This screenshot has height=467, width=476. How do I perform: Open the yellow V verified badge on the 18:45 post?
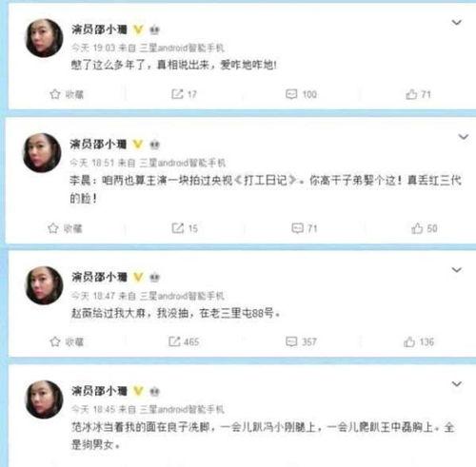[x=138, y=391]
